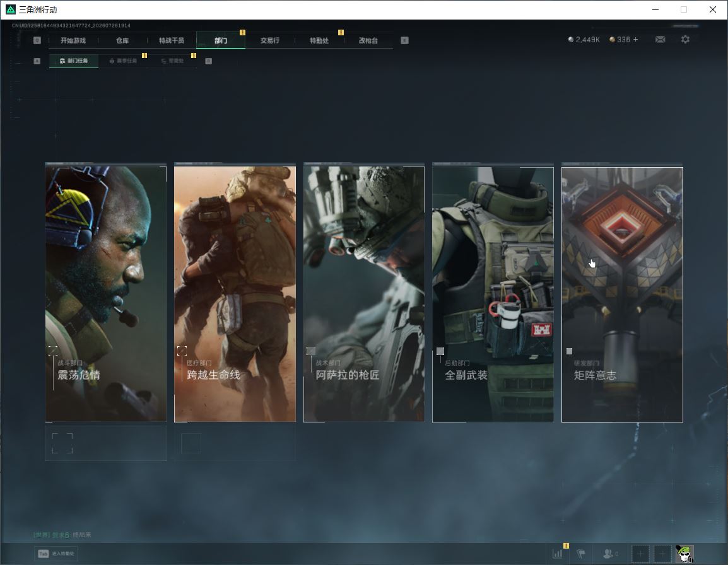Click the 336 premium currency balance
This screenshot has width=728, height=565.
tap(620, 40)
